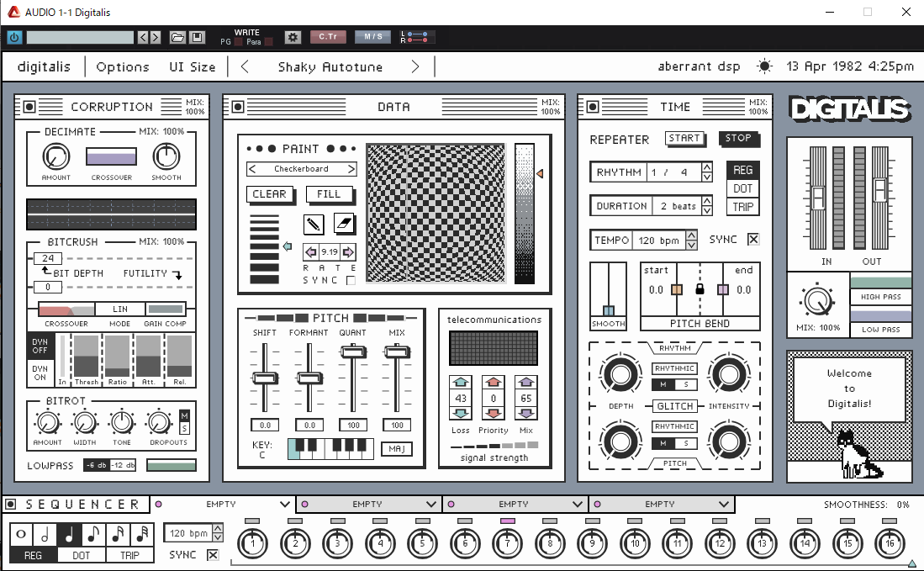Raise telecommunications Loss with up arrow
Screen dimensions: 924x571
(461, 382)
